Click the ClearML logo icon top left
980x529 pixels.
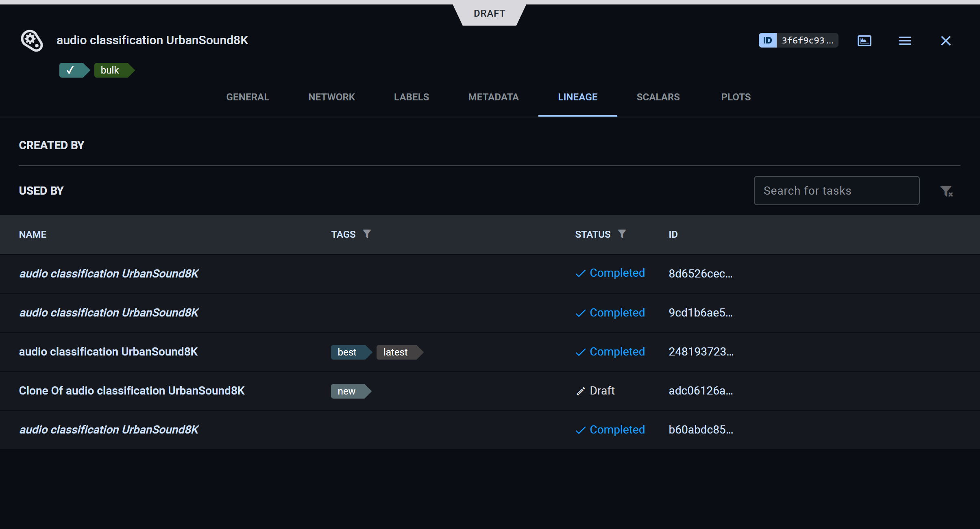(x=31, y=40)
